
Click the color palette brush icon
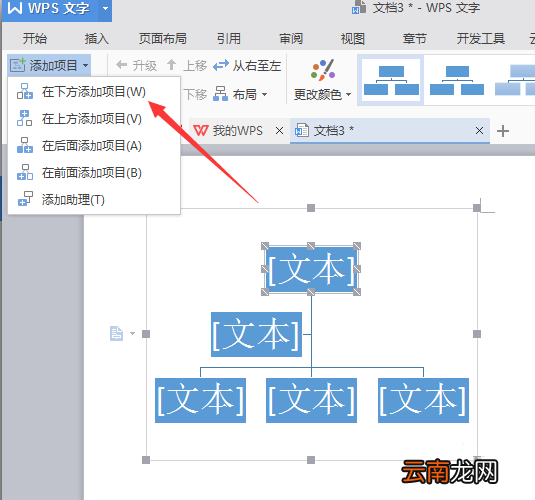[323, 70]
